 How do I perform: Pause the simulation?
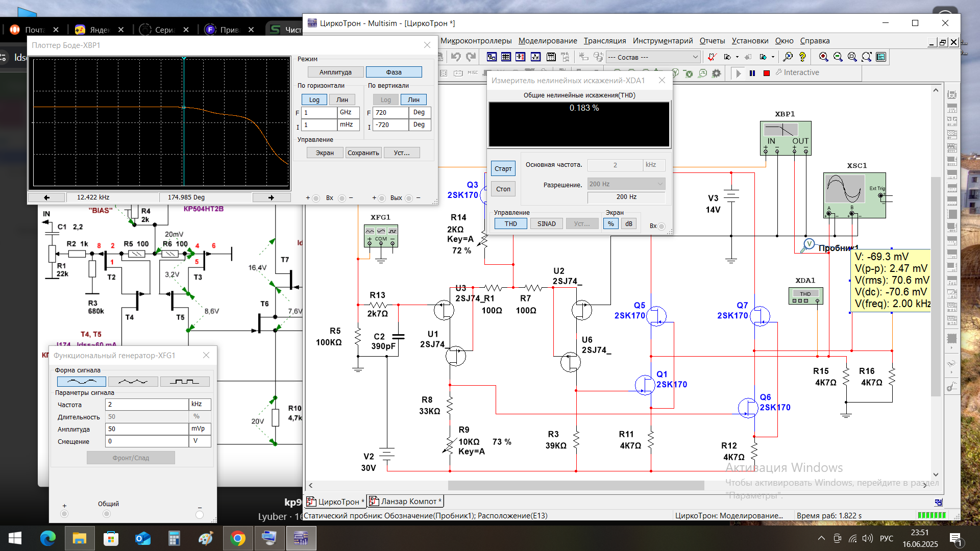point(752,73)
